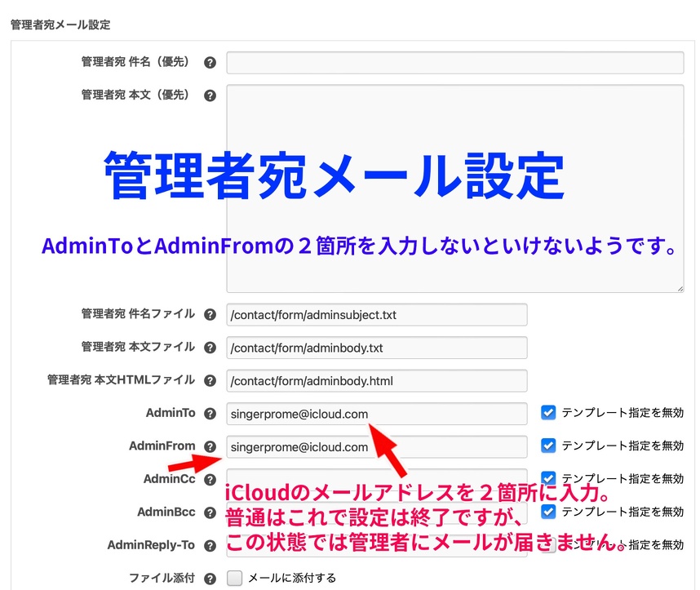The height and width of the screenshot is (590, 700).
Task: Click the ファイル添付 help icon
Action: coord(210,579)
